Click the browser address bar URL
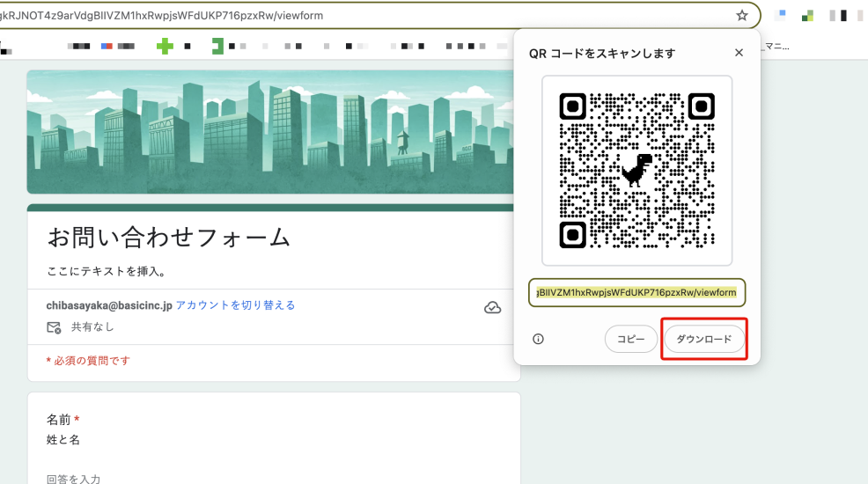The height and width of the screenshot is (484, 868). click(x=352, y=15)
